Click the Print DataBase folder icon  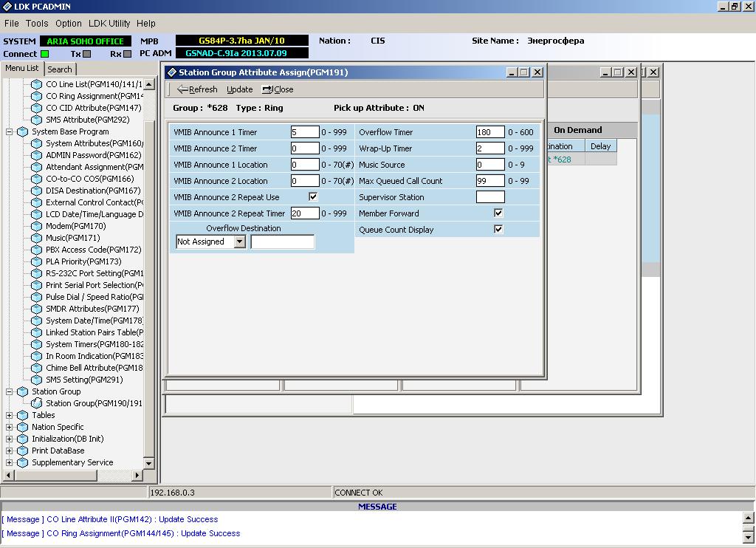pyautogui.click(x=22, y=451)
